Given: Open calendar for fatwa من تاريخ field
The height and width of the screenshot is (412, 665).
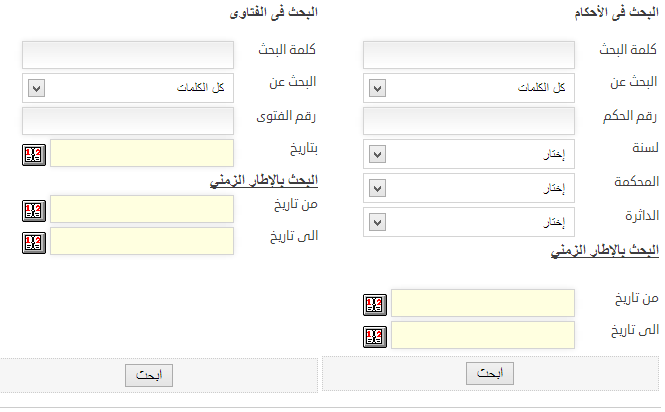Looking at the screenshot, I should click(34, 211).
